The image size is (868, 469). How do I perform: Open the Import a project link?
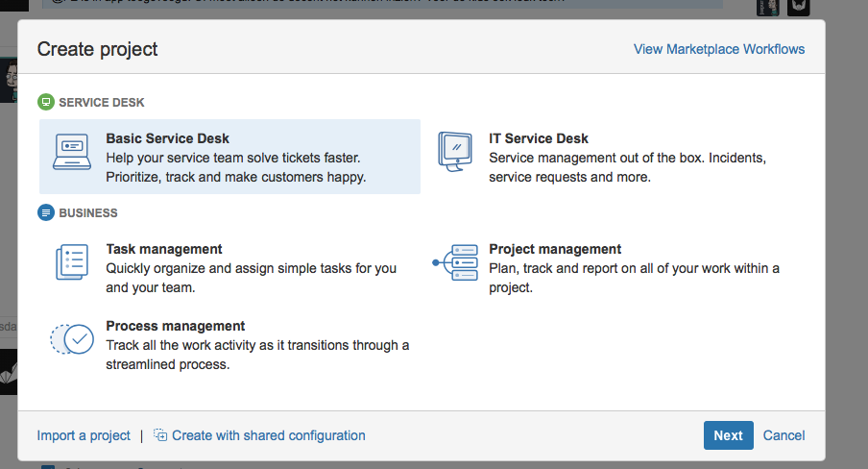pos(84,435)
